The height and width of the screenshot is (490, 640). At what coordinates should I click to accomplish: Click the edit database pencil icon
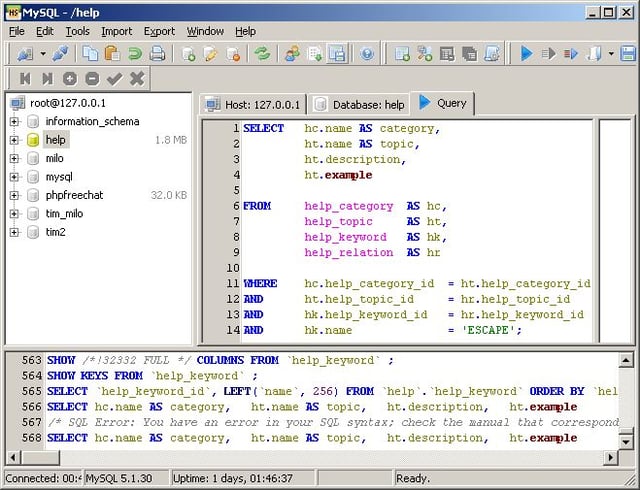210,53
